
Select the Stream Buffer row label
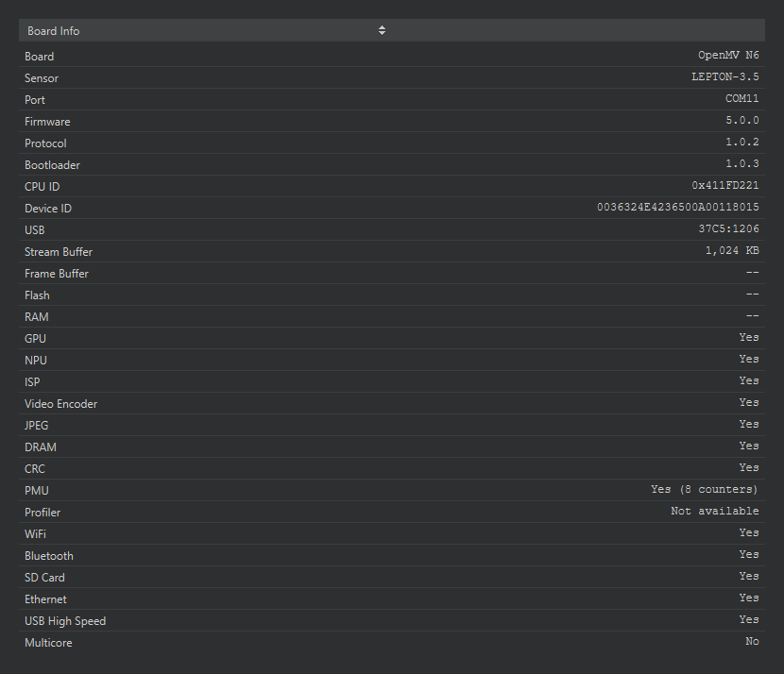pos(59,252)
